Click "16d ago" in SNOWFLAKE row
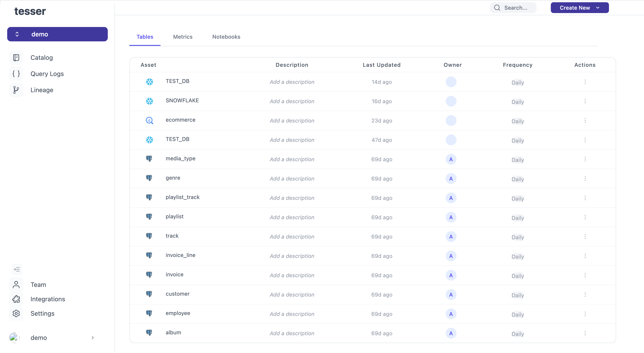 click(x=382, y=101)
